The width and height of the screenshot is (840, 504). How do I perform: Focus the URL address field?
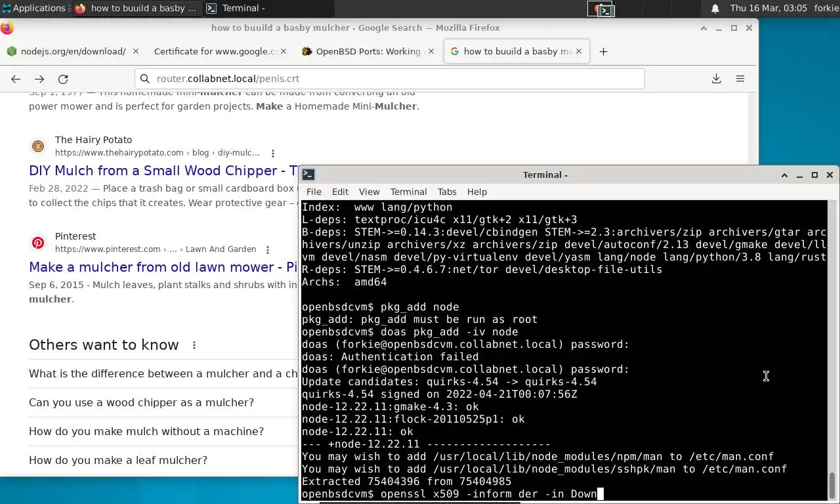pyautogui.click(x=390, y=79)
